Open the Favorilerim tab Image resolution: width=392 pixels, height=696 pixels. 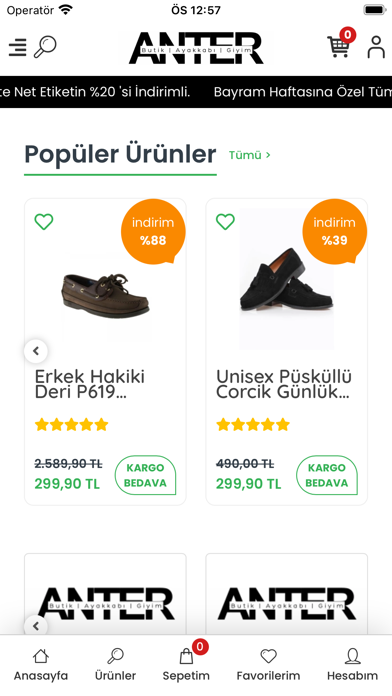click(x=268, y=665)
